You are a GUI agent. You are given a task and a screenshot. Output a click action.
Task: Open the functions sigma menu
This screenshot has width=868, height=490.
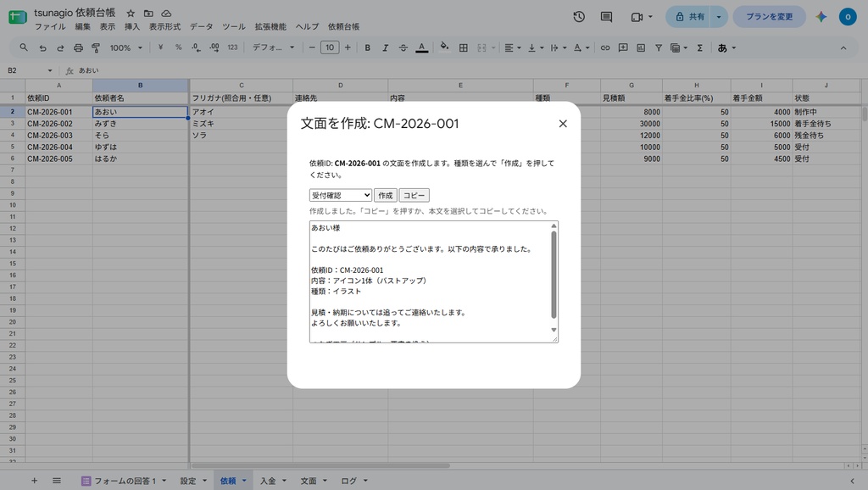699,48
